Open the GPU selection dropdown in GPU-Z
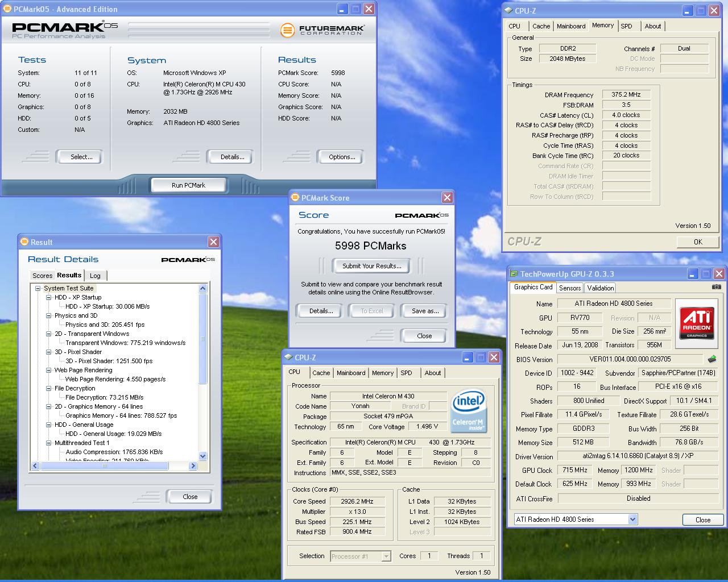 632,519
